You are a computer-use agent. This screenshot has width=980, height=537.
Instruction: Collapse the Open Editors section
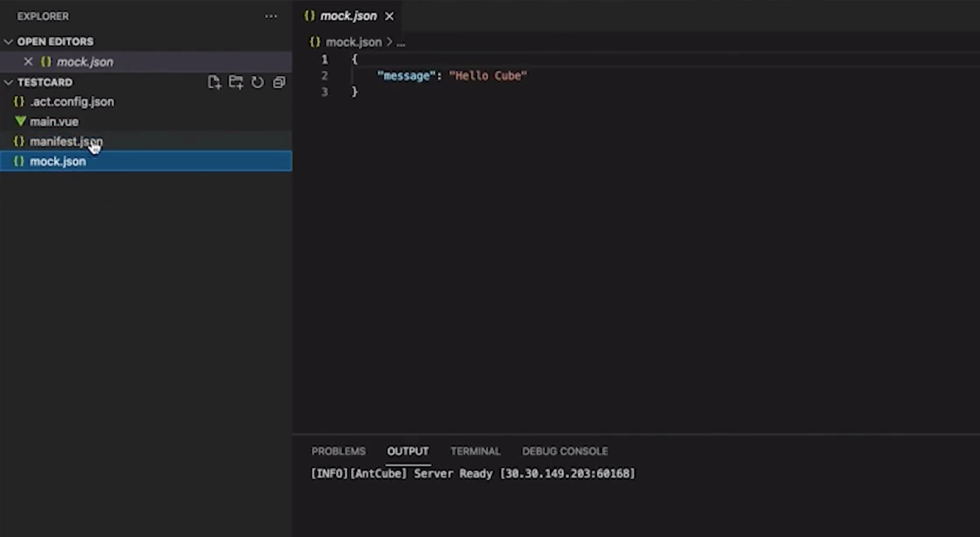coord(8,42)
